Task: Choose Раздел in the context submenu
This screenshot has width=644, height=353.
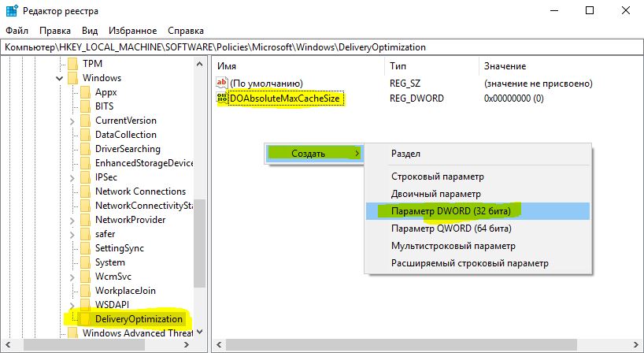Action: 478,154
